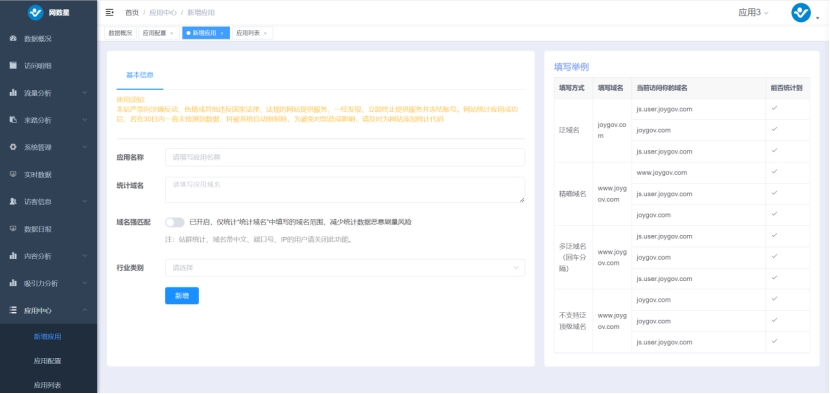Screen dimensions: 830x394
Task: Click the 应用中心 list icon
Action: tap(13, 310)
